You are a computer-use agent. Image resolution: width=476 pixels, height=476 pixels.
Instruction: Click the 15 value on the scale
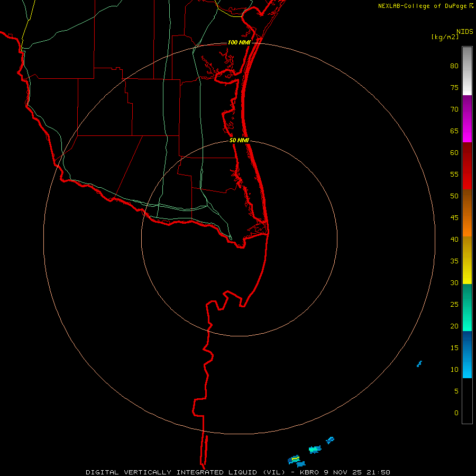click(454, 348)
